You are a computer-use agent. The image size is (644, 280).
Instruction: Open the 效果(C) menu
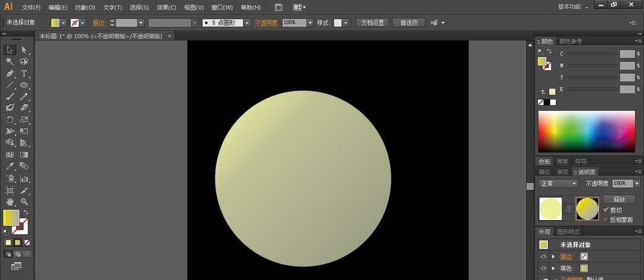(166, 8)
